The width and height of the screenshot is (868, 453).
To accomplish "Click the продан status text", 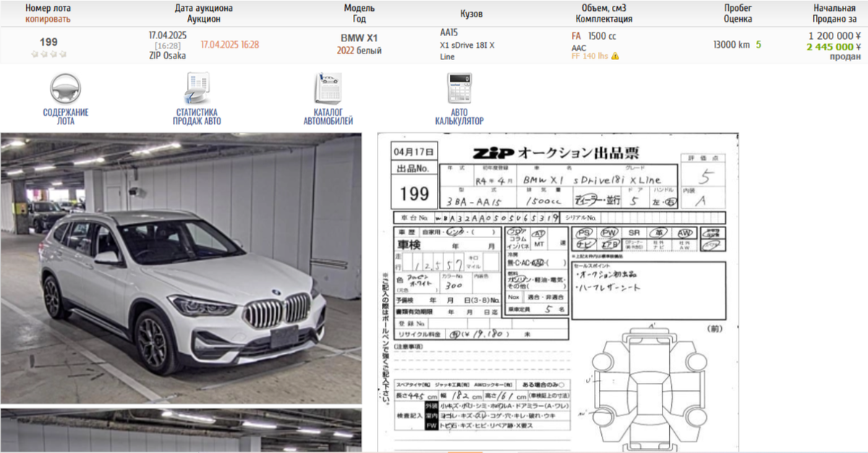I will coord(846,56).
